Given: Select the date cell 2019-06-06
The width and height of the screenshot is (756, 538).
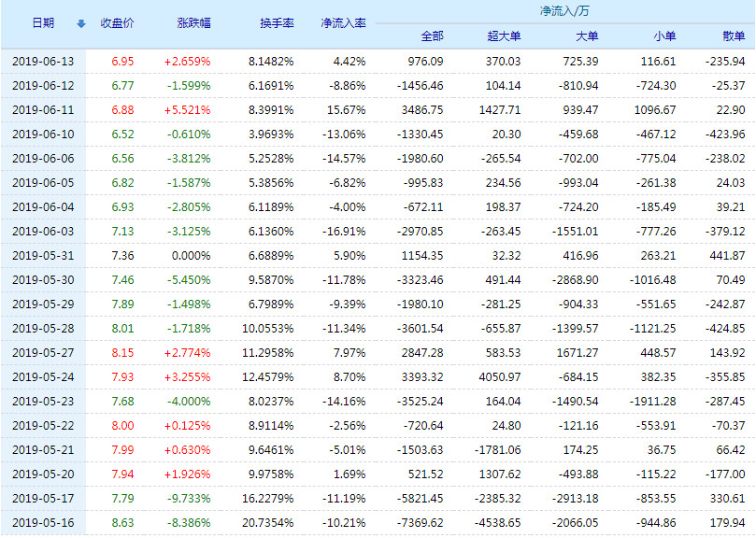Looking at the screenshot, I should (43, 159).
